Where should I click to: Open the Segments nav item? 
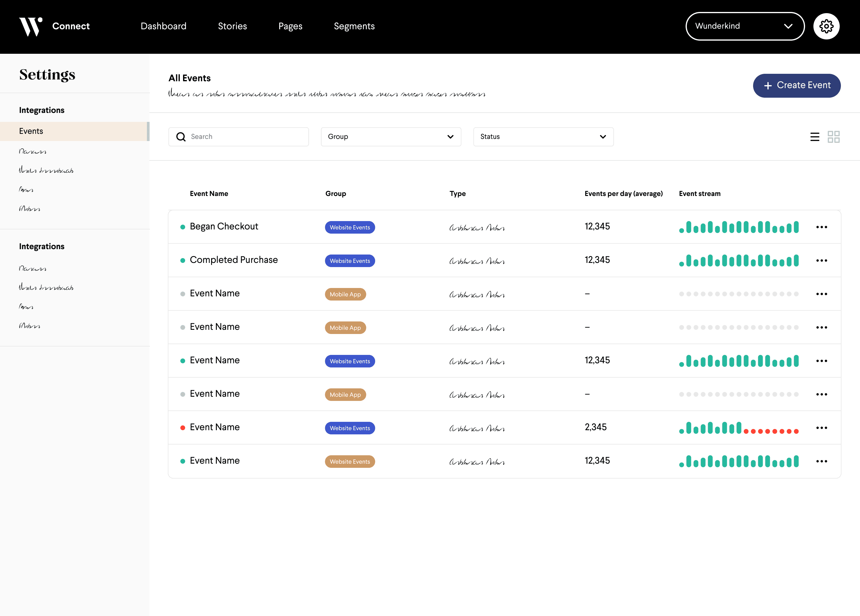[354, 26]
